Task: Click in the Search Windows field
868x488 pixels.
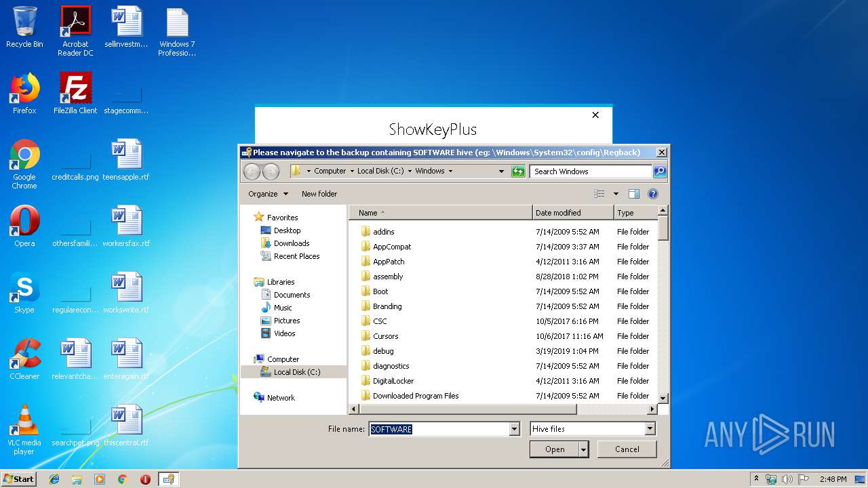Action: (x=591, y=171)
